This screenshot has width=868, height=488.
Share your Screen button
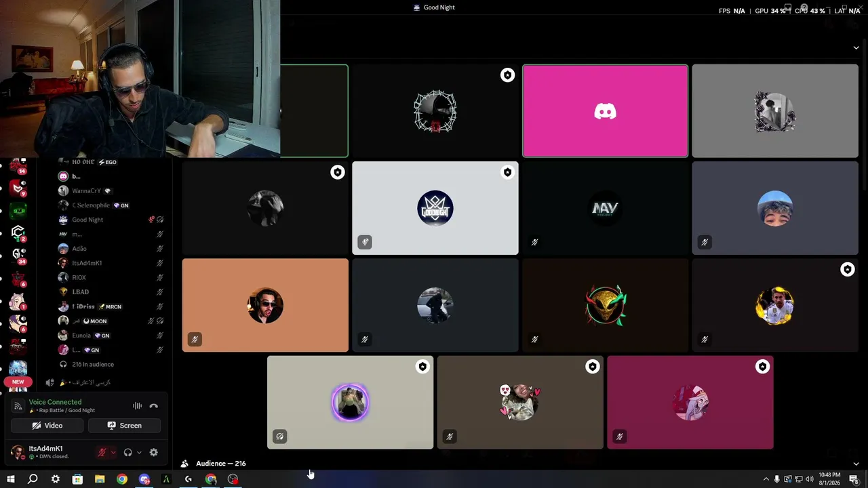click(x=124, y=426)
